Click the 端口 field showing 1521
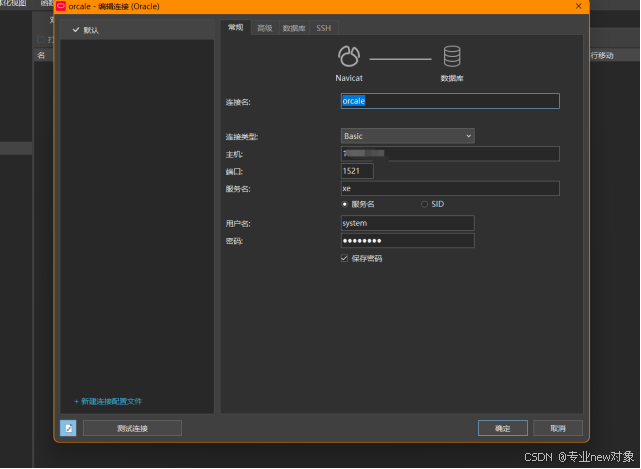Viewport: 641px width, 469px height. 357,171
